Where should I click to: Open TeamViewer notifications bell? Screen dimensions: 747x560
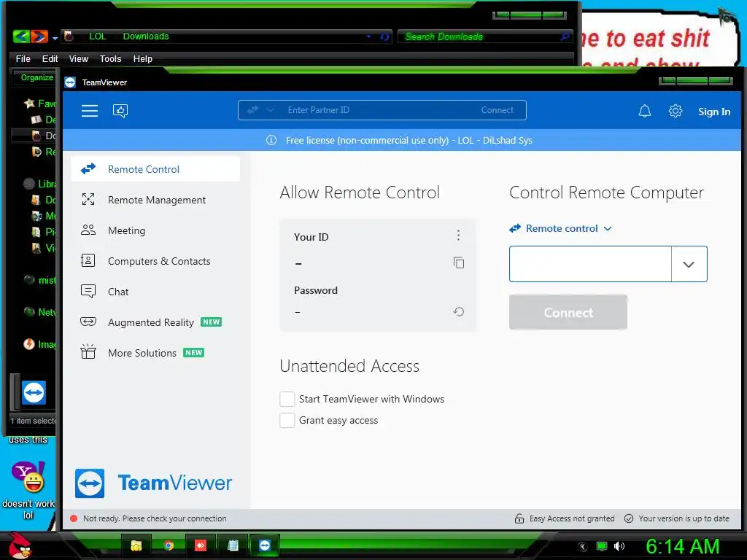pyautogui.click(x=645, y=112)
